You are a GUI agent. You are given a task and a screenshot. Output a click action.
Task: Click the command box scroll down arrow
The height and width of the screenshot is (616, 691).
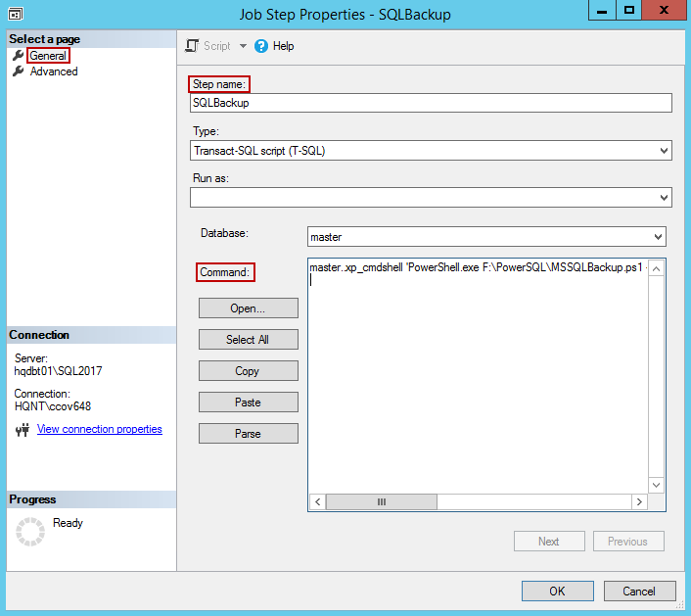tap(656, 485)
